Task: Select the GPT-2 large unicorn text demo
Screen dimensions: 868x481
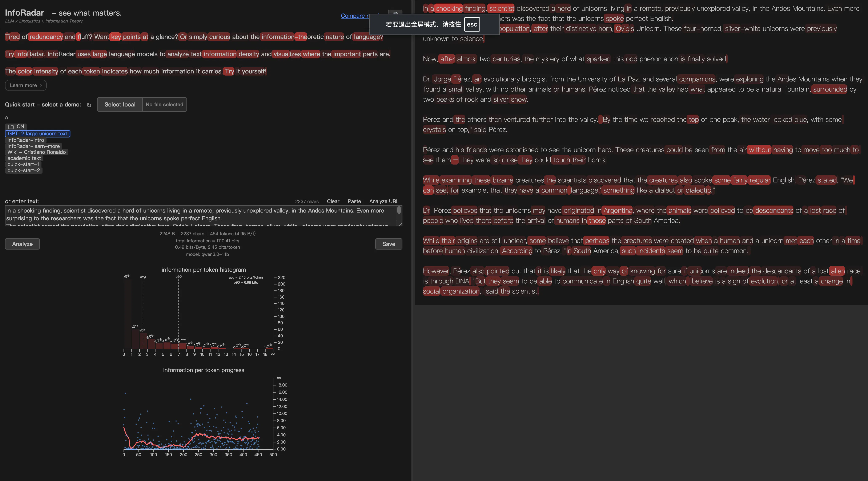Action: 37,133
